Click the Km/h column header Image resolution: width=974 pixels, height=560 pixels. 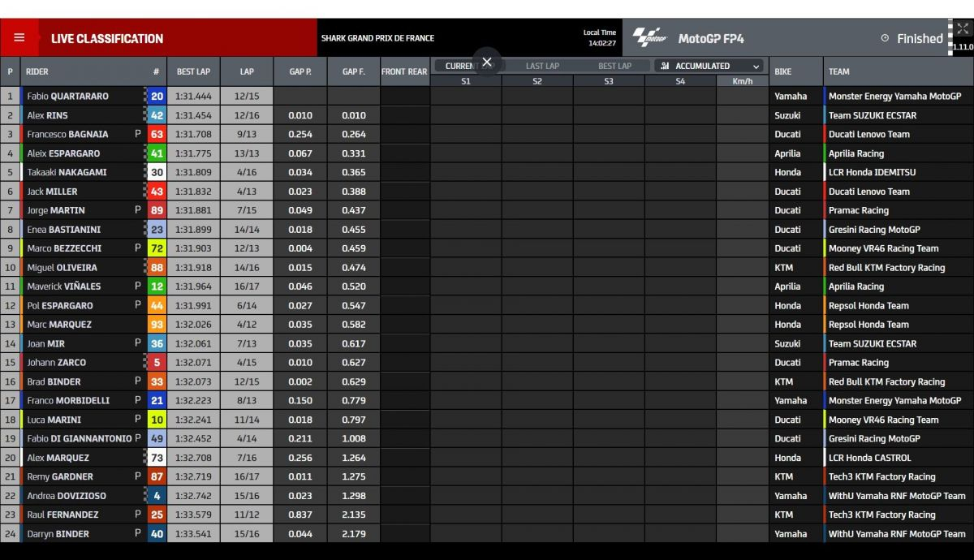(x=742, y=81)
